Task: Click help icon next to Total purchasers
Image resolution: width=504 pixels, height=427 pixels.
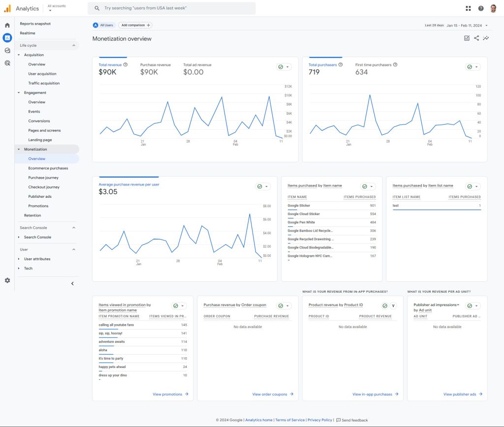Action: click(x=341, y=64)
